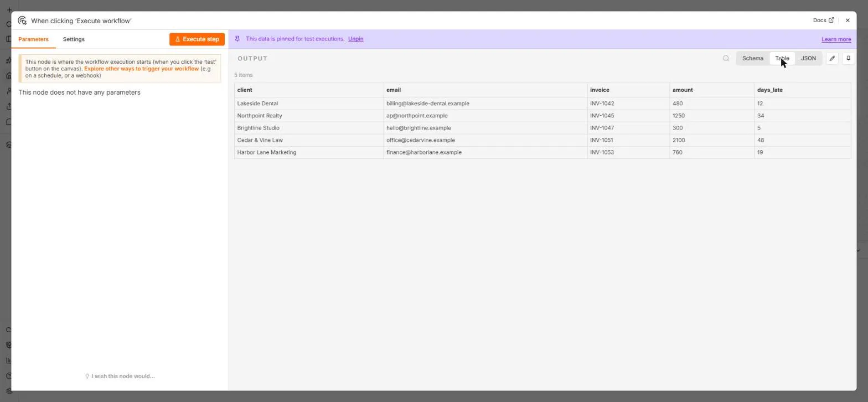Click the 'finance@harborlane.example' email cell
The image size is (868, 402).
pyautogui.click(x=485, y=152)
